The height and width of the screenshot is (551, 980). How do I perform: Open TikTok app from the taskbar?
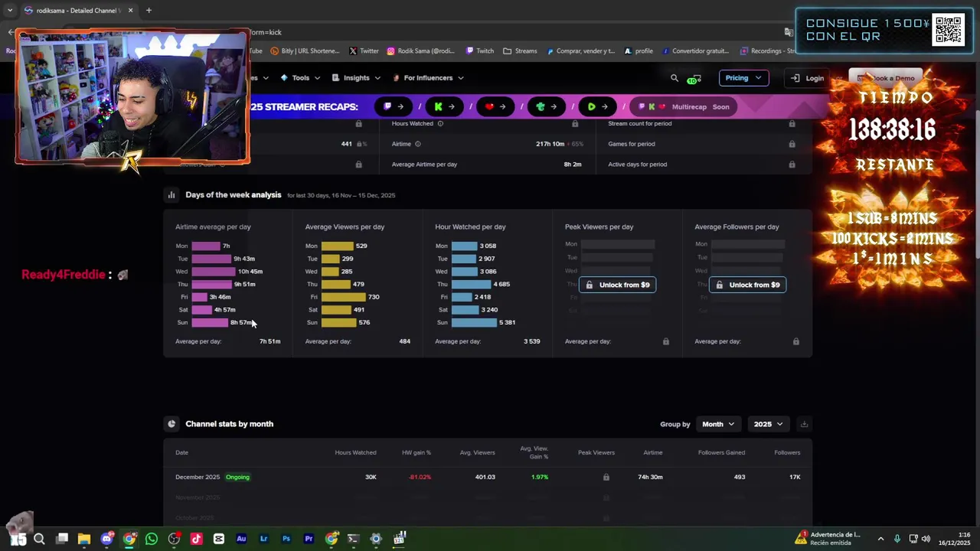(x=196, y=539)
